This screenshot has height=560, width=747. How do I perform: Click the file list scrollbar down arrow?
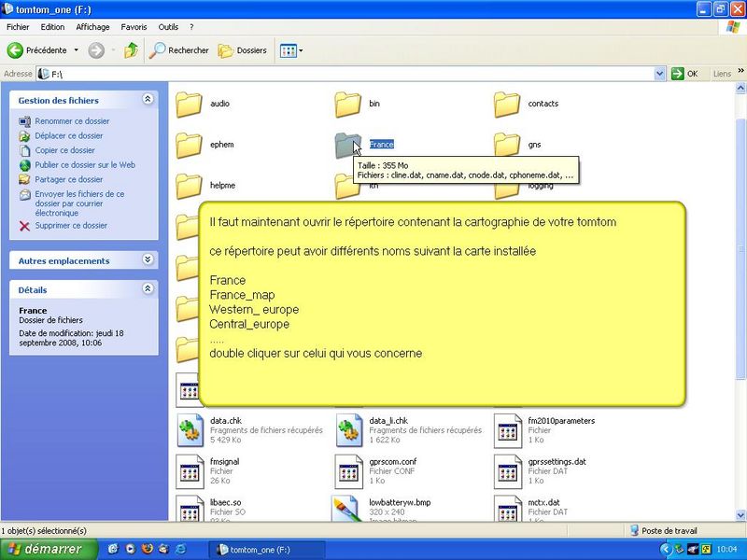coord(740,515)
